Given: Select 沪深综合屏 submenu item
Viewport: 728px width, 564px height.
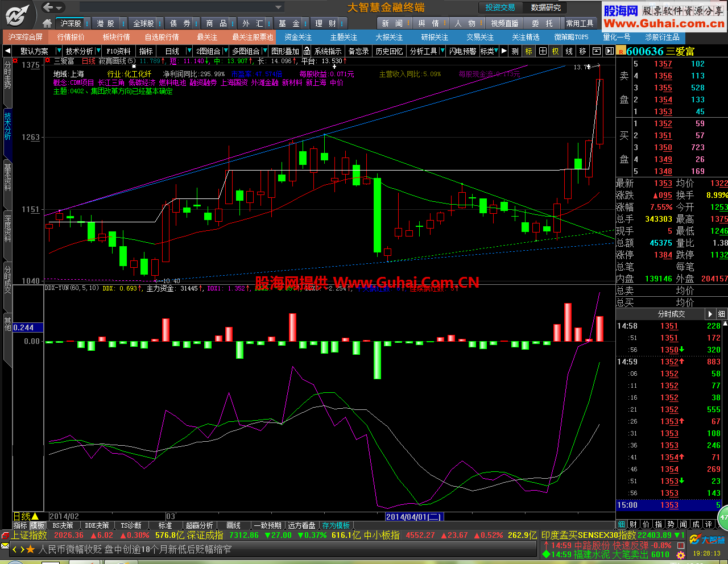Looking at the screenshot, I should tap(26, 37).
